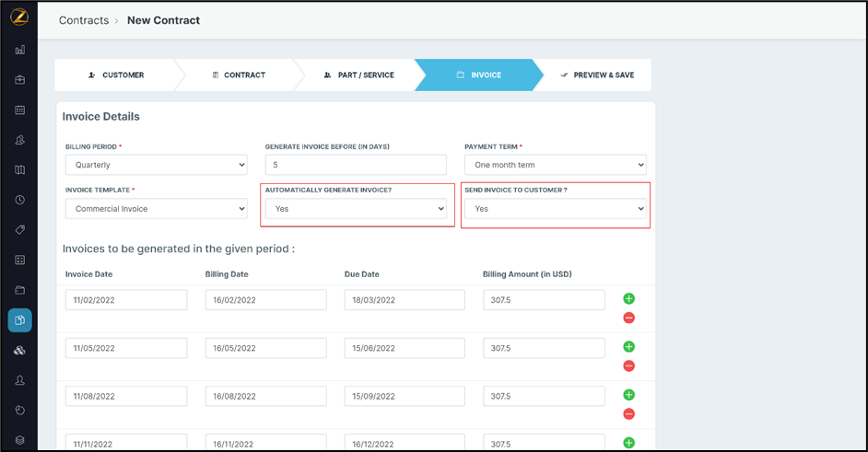The image size is (868, 452).
Task: Open the Automatically Generate Invoice dropdown
Action: click(x=356, y=209)
